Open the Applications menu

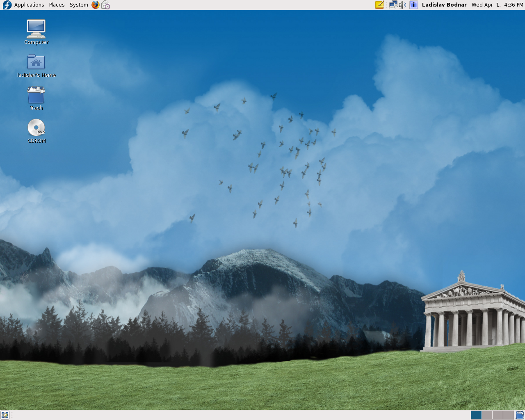point(29,5)
